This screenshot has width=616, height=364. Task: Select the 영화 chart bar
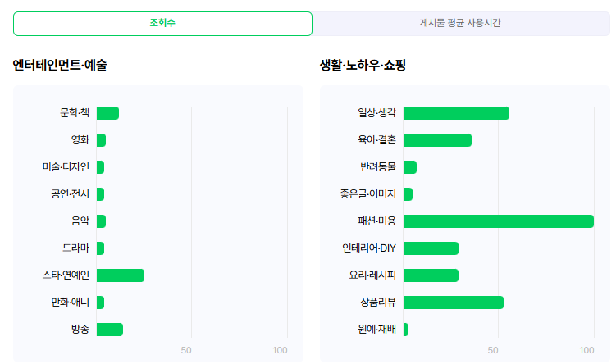tap(101, 140)
